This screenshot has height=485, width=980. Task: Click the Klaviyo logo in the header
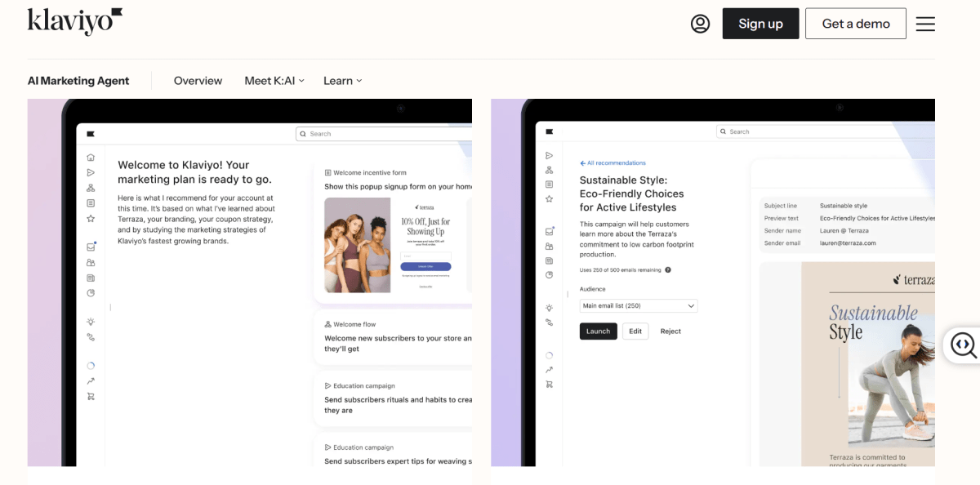coord(75,22)
